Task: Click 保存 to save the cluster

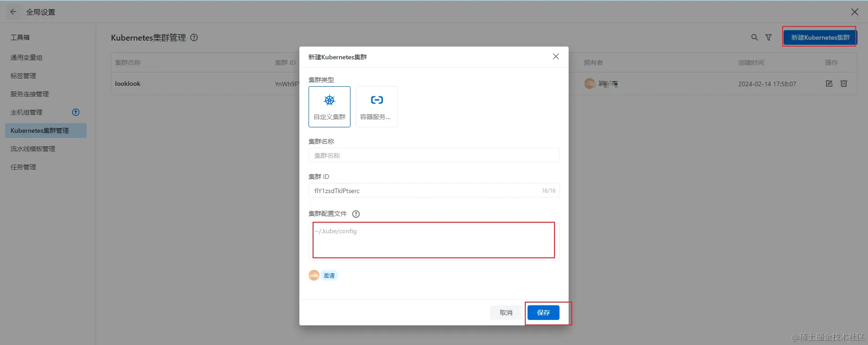Action: (x=543, y=313)
